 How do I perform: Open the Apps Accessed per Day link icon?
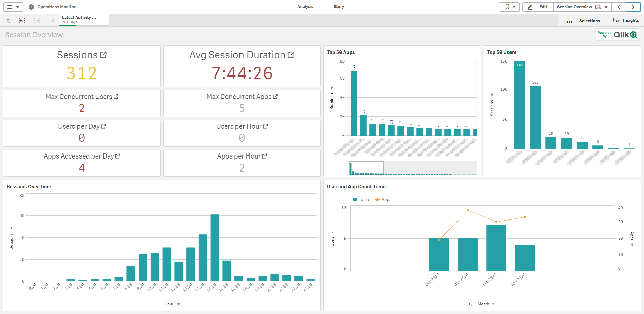coord(117,156)
